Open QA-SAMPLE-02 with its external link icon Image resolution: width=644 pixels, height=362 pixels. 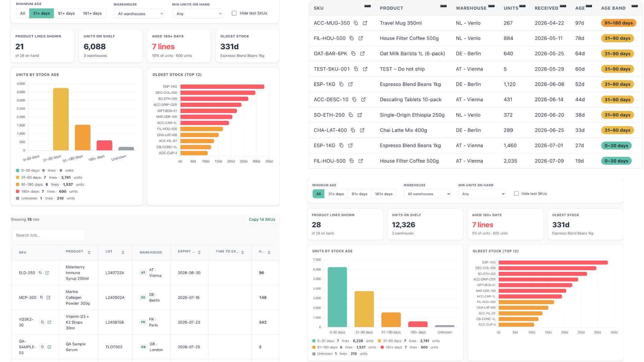tap(49, 347)
